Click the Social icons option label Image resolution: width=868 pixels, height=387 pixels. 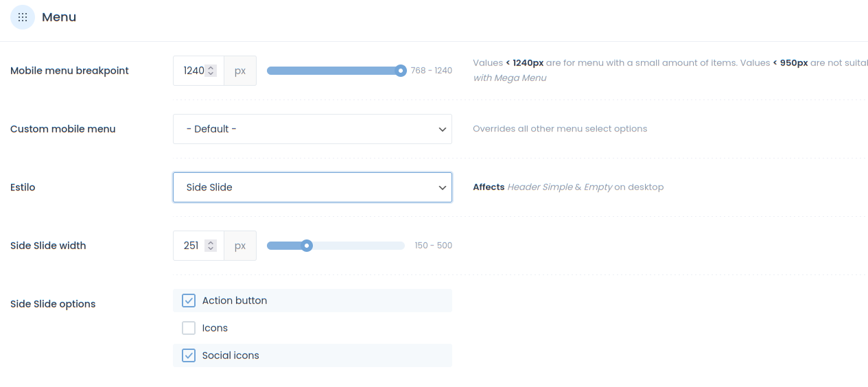[231, 355]
